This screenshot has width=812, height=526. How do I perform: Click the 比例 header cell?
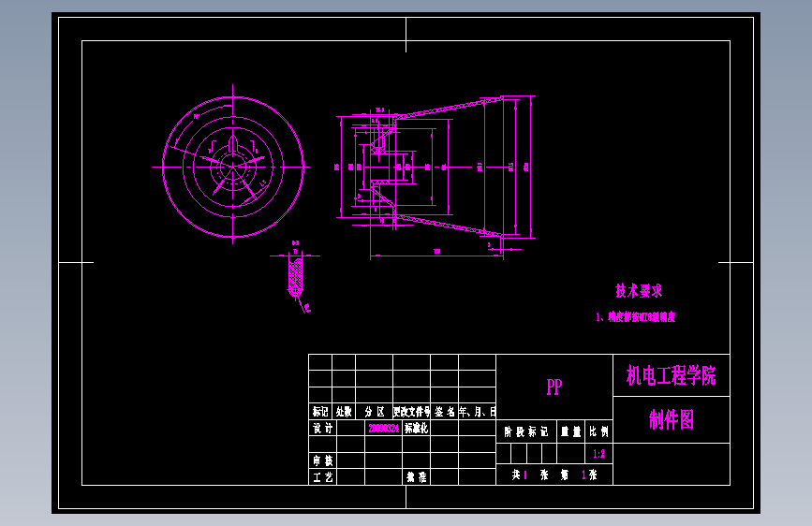[x=598, y=431]
